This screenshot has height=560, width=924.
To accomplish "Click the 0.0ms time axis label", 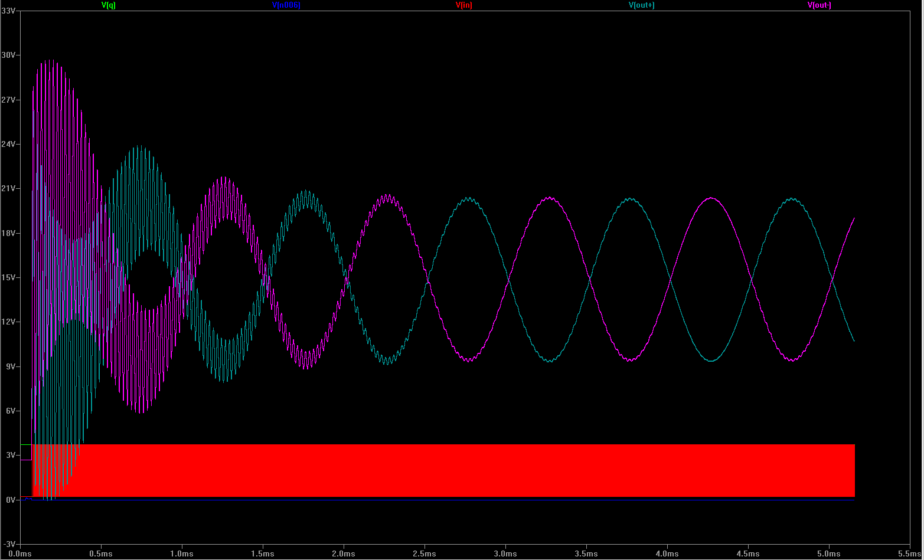I will [x=20, y=554].
